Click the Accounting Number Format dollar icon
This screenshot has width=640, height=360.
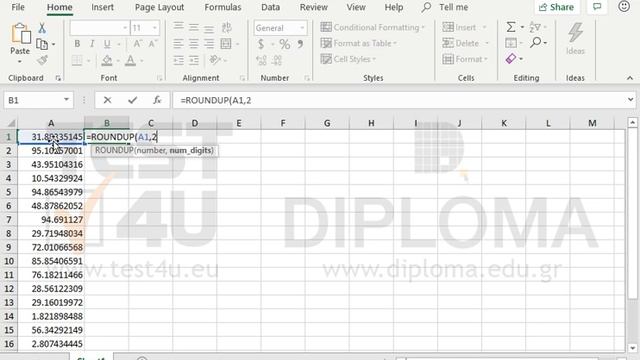[x=261, y=44]
